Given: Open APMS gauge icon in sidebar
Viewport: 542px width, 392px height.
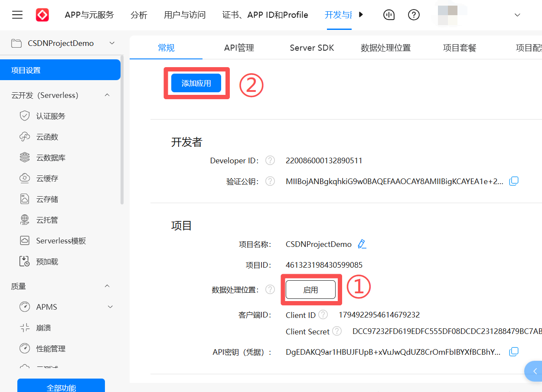Looking at the screenshot, I should click(x=25, y=307).
